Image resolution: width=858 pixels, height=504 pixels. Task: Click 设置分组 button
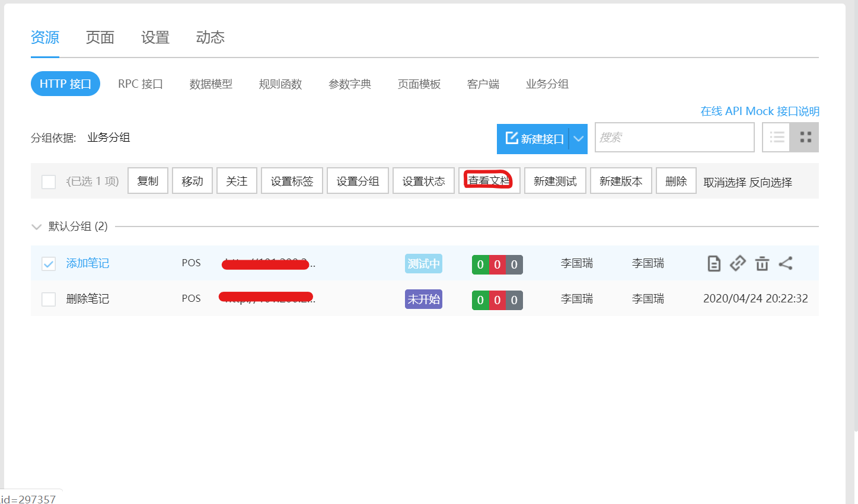358,181
